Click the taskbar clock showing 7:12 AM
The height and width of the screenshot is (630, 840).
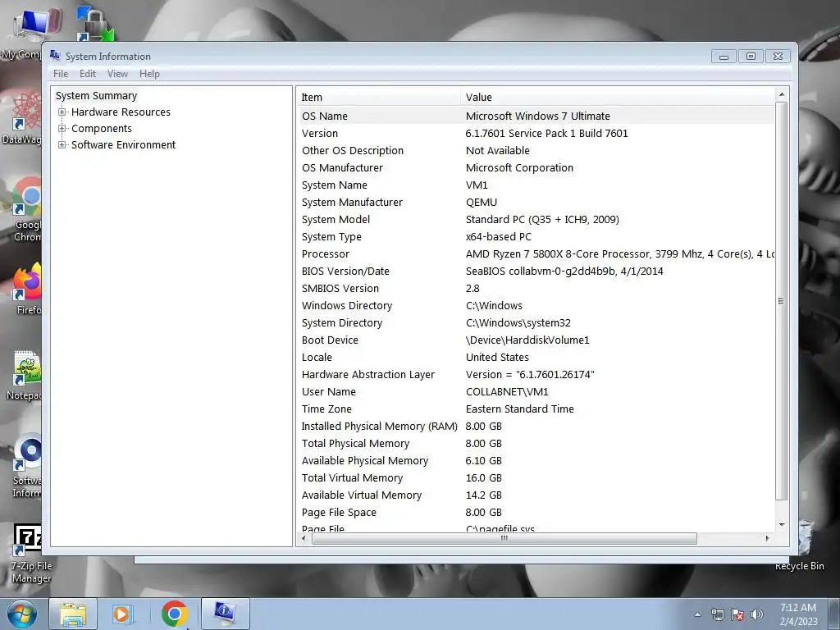pyautogui.click(x=798, y=614)
